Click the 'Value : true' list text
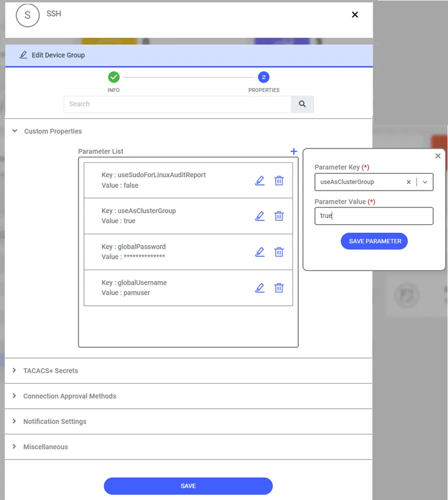448x500 pixels. [119, 221]
